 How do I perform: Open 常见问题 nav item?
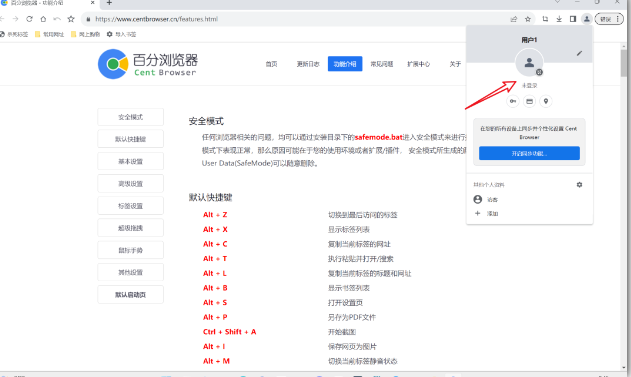tap(381, 64)
